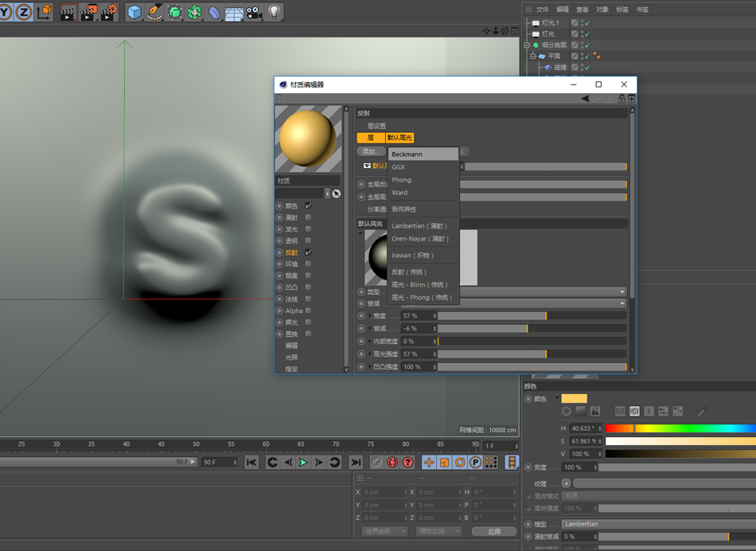
Task: Enable the 透明 channel checkbox
Action: click(309, 240)
